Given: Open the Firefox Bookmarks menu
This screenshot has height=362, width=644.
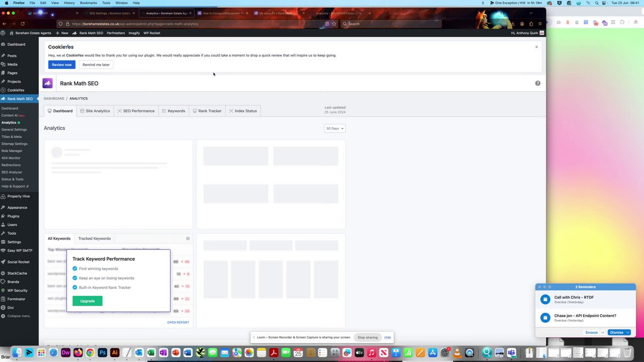Looking at the screenshot, I should pos(88,3).
